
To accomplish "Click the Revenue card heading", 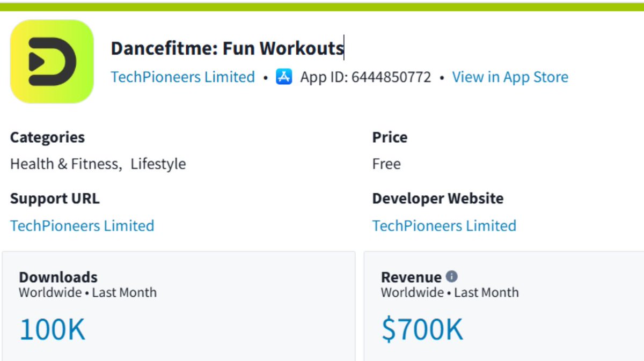I will [x=411, y=277].
